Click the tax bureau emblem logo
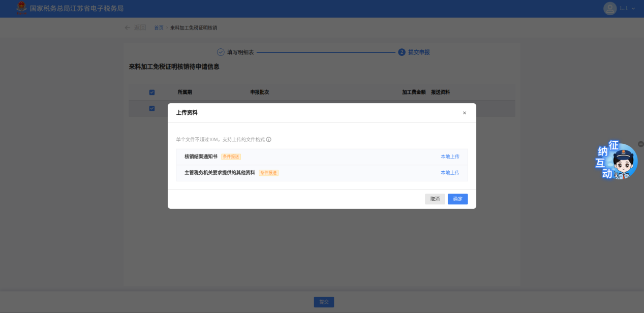 [x=21, y=9]
